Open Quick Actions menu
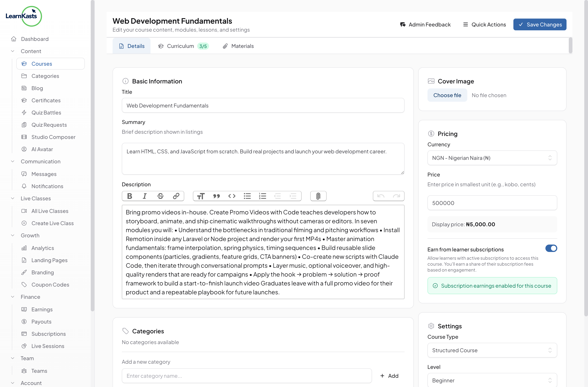 pyautogui.click(x=484, y=24)
